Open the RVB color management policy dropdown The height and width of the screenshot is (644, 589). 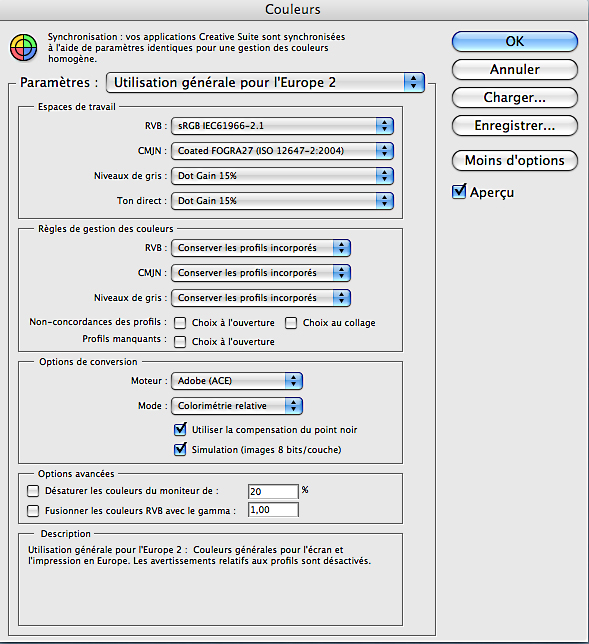coord(261,248)
